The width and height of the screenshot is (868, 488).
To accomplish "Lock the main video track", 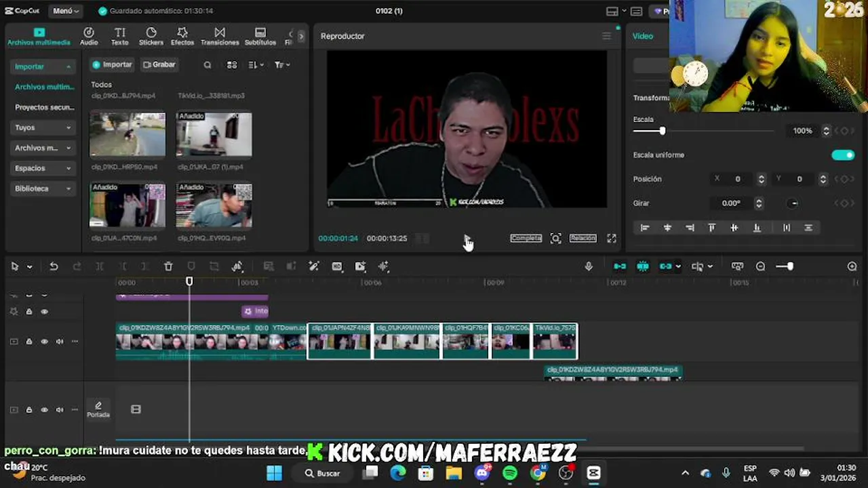I will pyautogui.click(x=29, y=342).
